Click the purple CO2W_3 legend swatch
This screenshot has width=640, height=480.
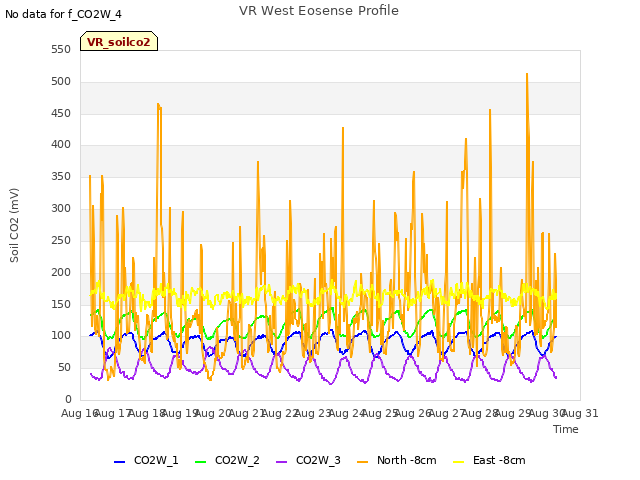click(281, 461)
